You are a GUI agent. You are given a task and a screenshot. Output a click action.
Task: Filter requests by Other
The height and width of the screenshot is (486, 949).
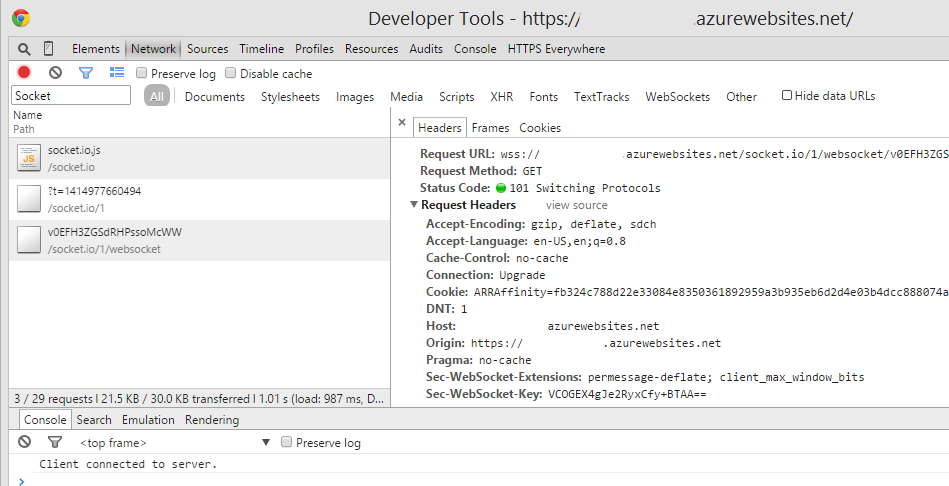pos(741,97)
